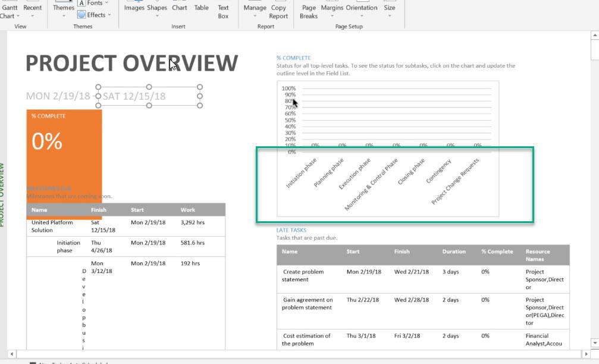The height and width of the screenshot is (364, 599).
Task: Click the MON 2/19/18 start date text
Action: pos(58,96)
